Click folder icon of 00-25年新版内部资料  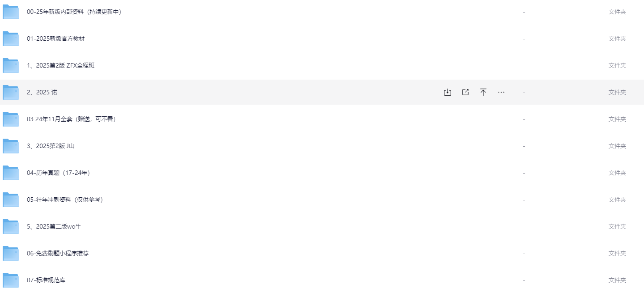point(11,12)
